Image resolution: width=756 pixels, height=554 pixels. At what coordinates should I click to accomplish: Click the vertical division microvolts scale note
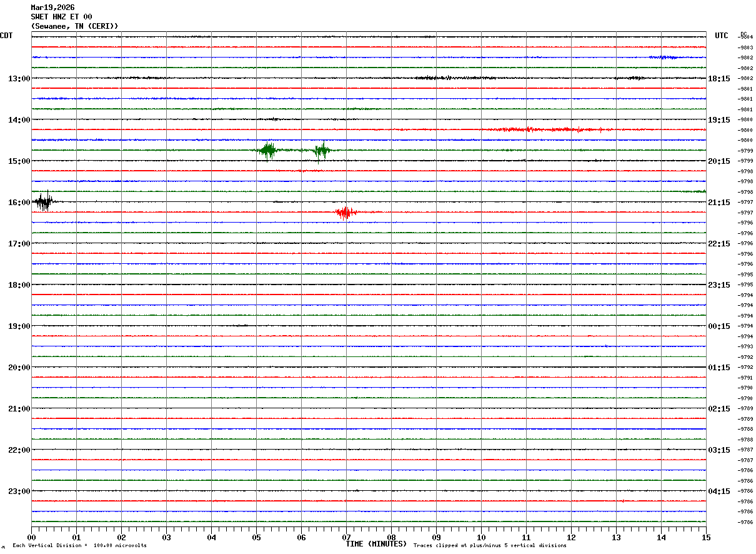[x=79, y=546]
